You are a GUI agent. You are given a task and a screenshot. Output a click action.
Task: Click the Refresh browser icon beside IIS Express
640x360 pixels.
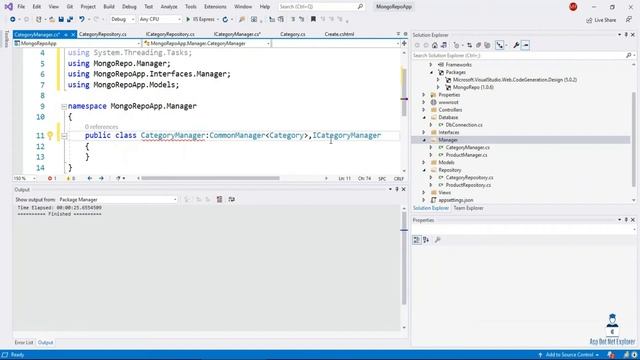tap(225, 19)
